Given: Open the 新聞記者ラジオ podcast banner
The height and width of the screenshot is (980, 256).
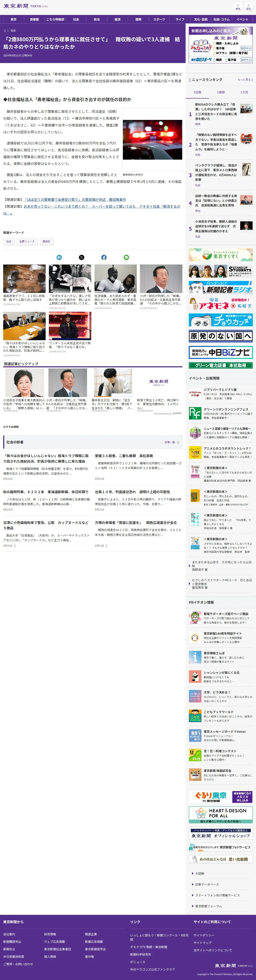Looking at the screenshot, I should tap(221, 287).
